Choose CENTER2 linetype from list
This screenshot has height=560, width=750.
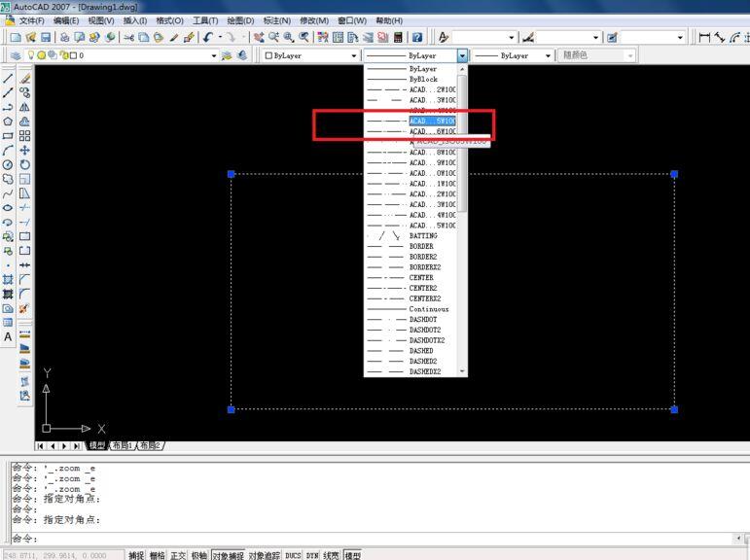click(x=411, y=289)
